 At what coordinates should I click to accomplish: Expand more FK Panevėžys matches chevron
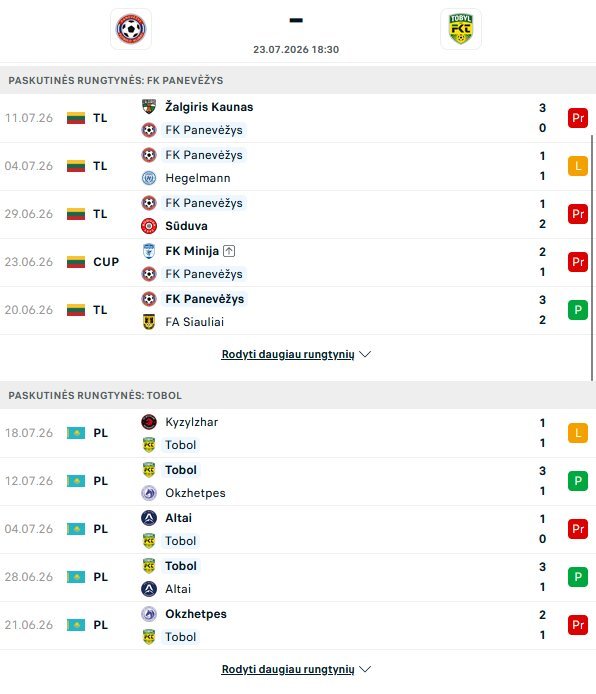[x=365, y=355]
